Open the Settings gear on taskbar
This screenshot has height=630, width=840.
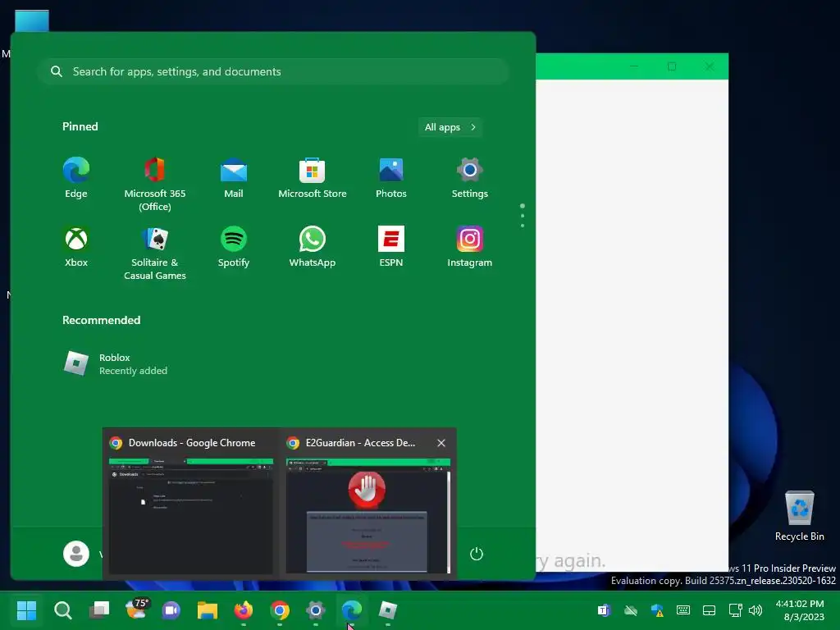pos(316,609)
